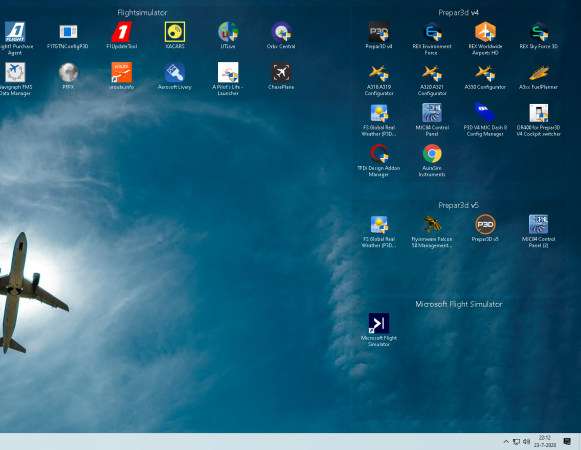Launch the Prepar3D v4 icon
The width and height of the screenshot is (581, 450).
click(379, 32)
